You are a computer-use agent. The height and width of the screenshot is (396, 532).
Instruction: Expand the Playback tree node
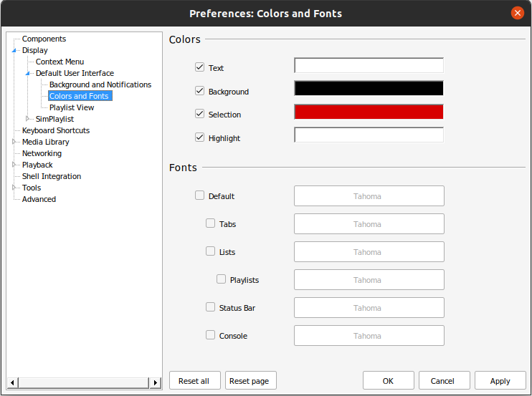pos(14,165)
